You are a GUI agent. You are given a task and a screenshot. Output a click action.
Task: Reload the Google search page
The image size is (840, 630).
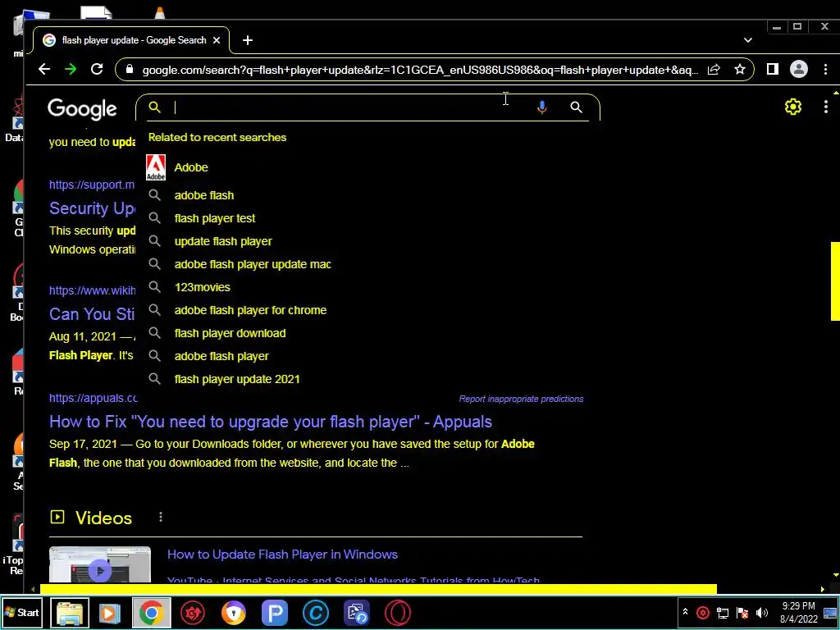pyautogui.click(x=97, y=69)
